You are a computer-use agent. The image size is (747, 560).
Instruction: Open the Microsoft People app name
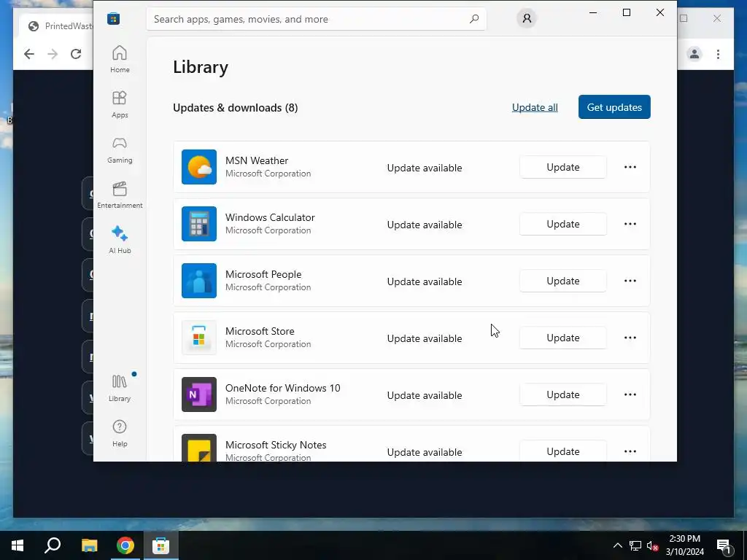click(x=263, y=274)
